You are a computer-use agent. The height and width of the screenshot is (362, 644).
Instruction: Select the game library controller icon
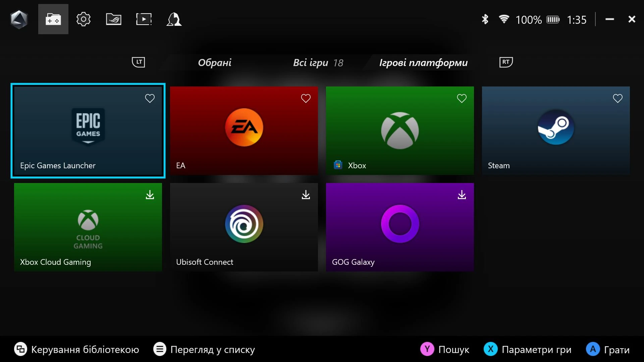click(x=53, y=19)
